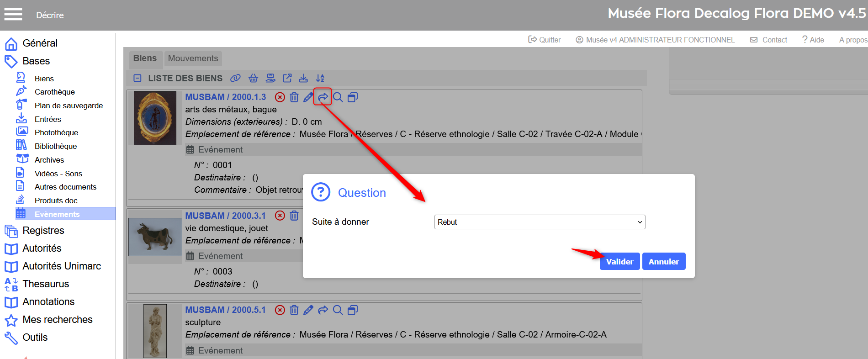Collapse the LISTE DES BIENS section
The height and width of the screenshot is (359, 868).
(x=138, y=78)
